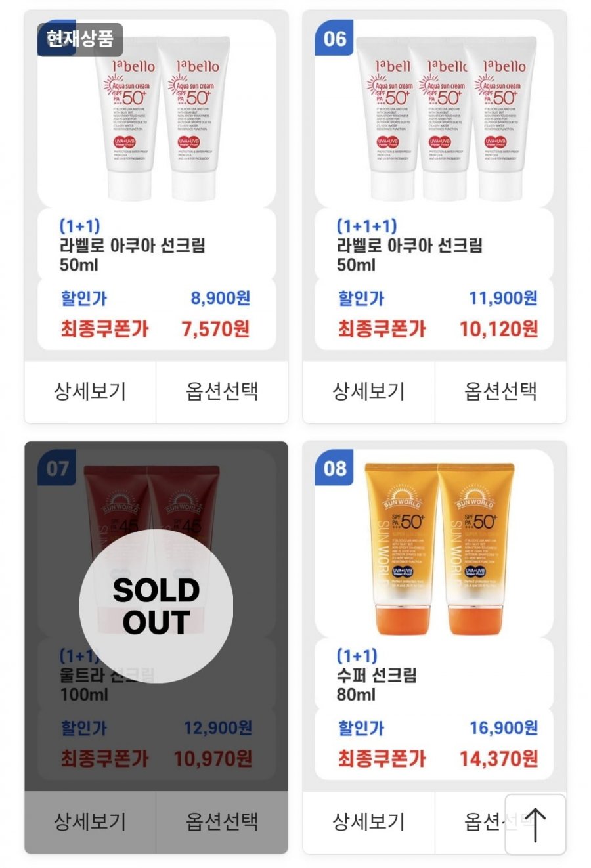Open 상세보기 for the 수퍼 선크림 80ml
The image size is (591, 868).
[368, 822]
